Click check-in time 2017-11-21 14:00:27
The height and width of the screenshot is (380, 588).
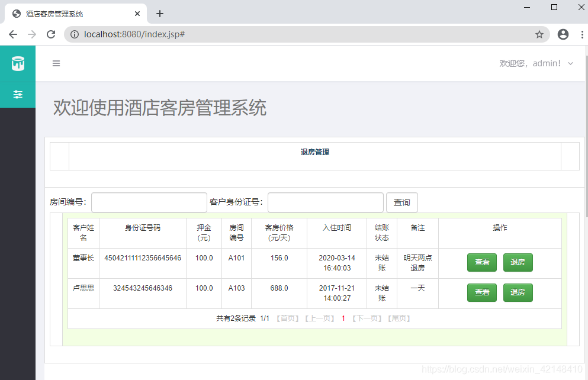[x=337, y=293]
